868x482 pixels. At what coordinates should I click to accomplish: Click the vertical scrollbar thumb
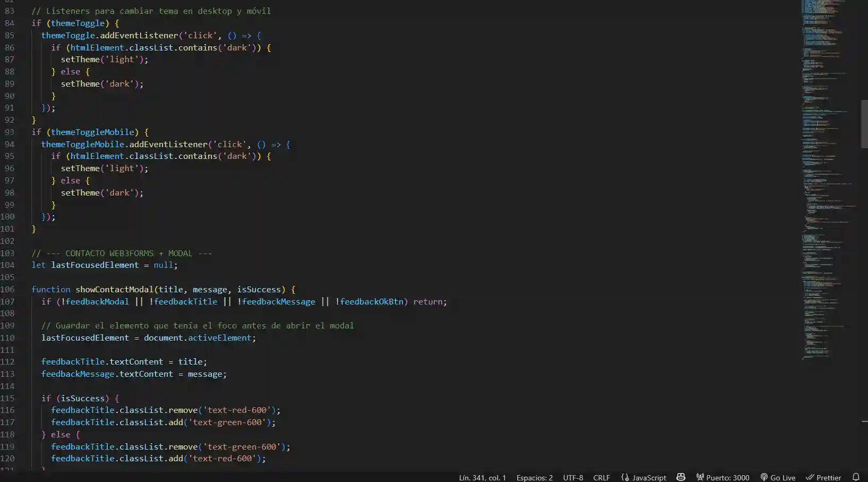point(864,124)
